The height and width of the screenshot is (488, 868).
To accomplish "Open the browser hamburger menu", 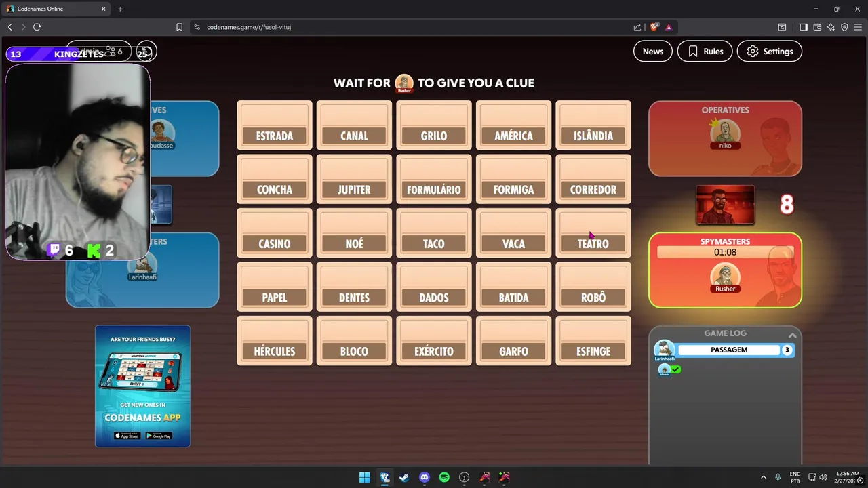I will [x=858, y=27].
